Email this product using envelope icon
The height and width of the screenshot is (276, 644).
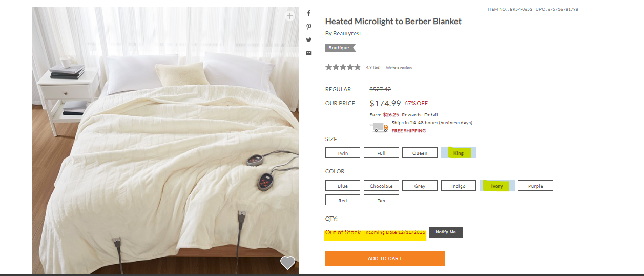click(x=309, y=53)
